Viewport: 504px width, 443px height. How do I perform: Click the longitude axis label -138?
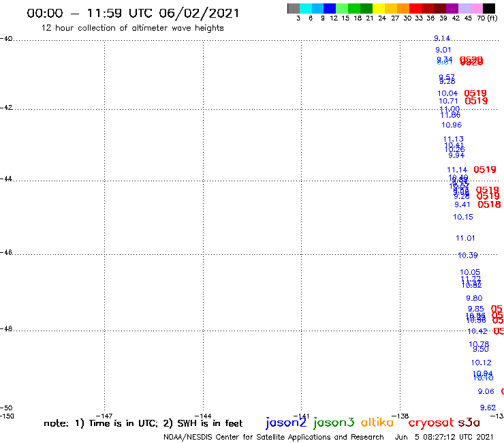pos(400,416)
